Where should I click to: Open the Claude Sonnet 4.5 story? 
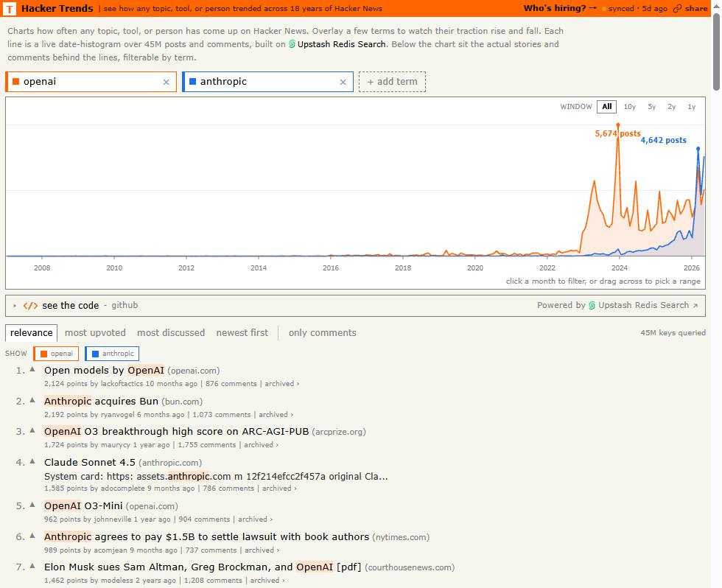(x=90, y=462)
